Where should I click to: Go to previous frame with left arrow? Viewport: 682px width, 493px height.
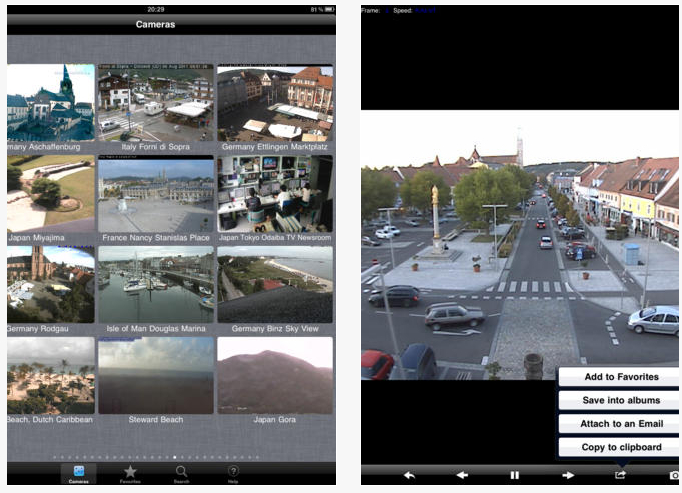(462, 475)
